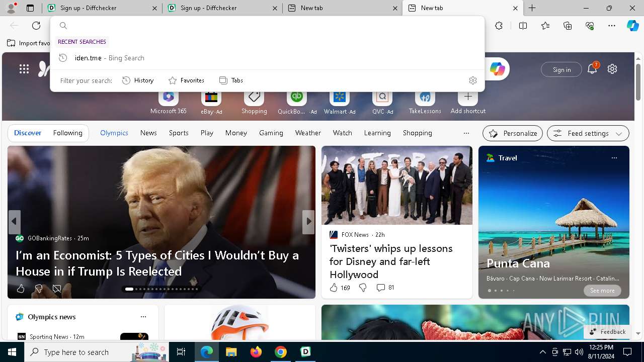Click the Personalize button
Image resolution: width=644 pixels, height=362 pixels.
pyautogui.click(x=513, y=133)
